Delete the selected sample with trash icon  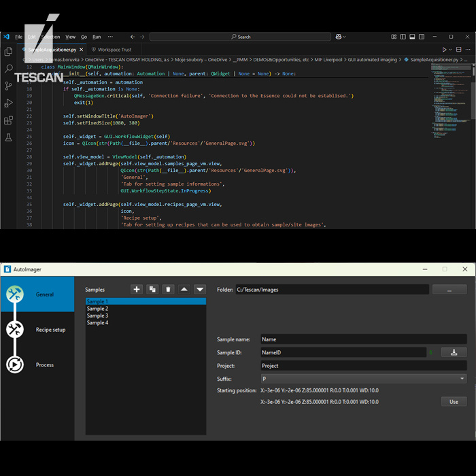click(168, 289)
